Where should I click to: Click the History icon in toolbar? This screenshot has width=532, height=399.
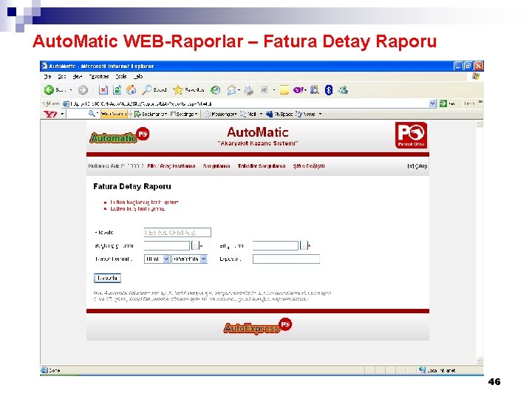click(215, 90)
